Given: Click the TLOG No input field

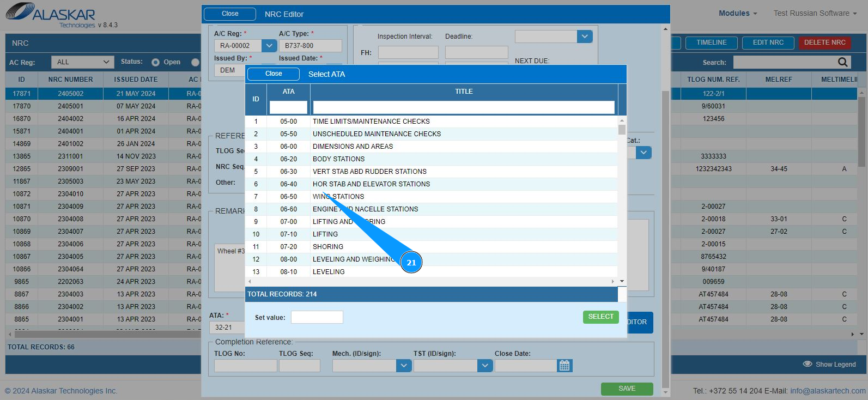Looking at the screenshot, I should [x=245, y=366].
